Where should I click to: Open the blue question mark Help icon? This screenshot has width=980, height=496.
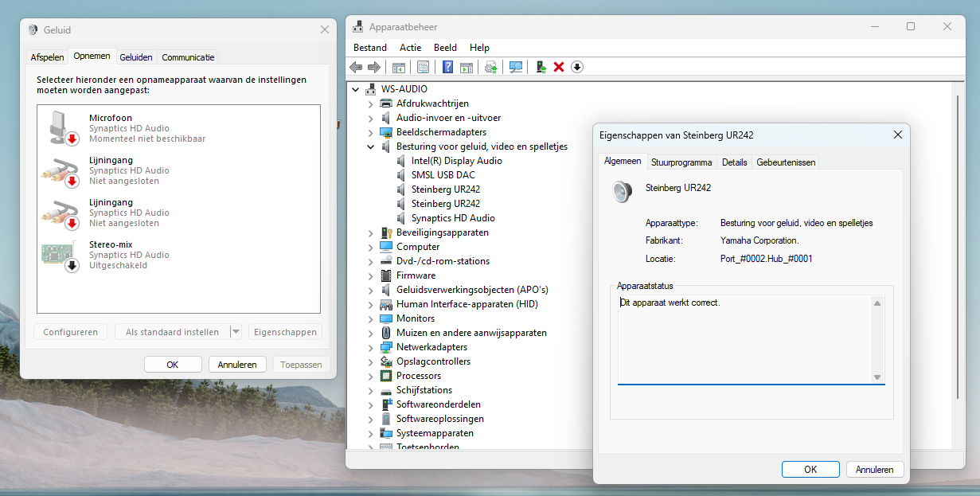pos(448,67)
